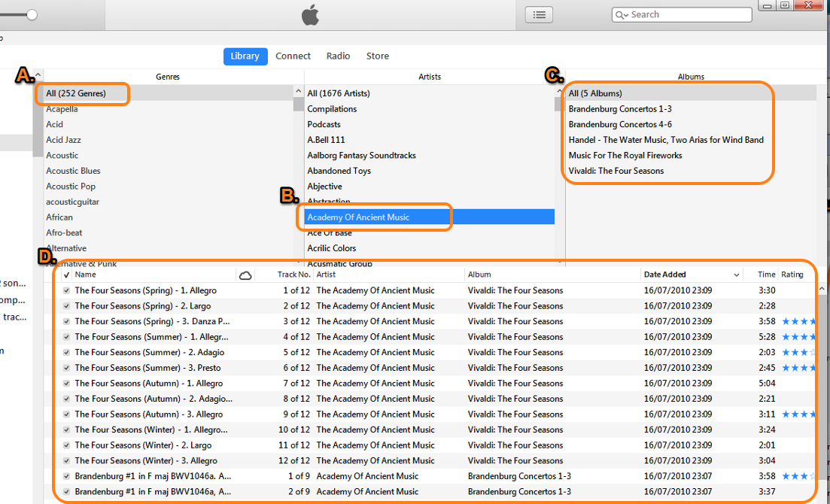Uncheck Spring - 2. Largo track

click(x=66, y=306)
